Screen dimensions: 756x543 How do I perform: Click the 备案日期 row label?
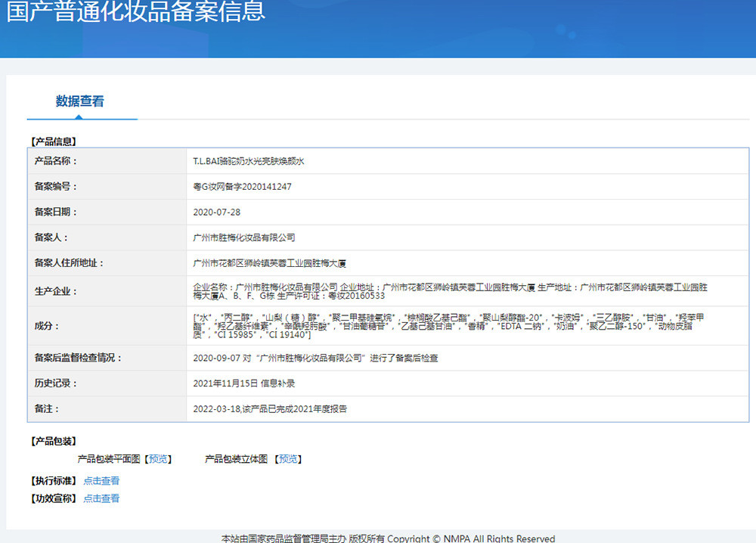pos(55,213)
